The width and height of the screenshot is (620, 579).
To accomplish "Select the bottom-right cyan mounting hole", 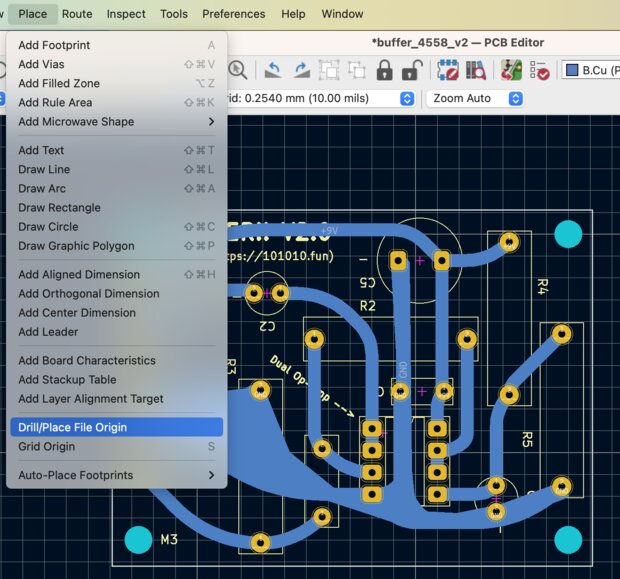I will [568, 540].
